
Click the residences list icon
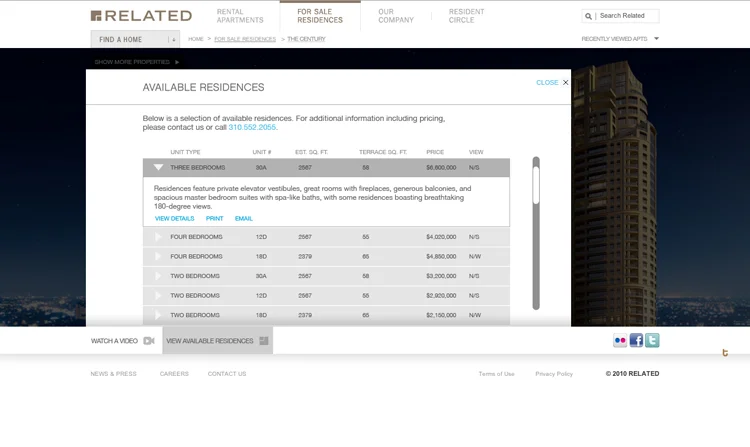264,341
